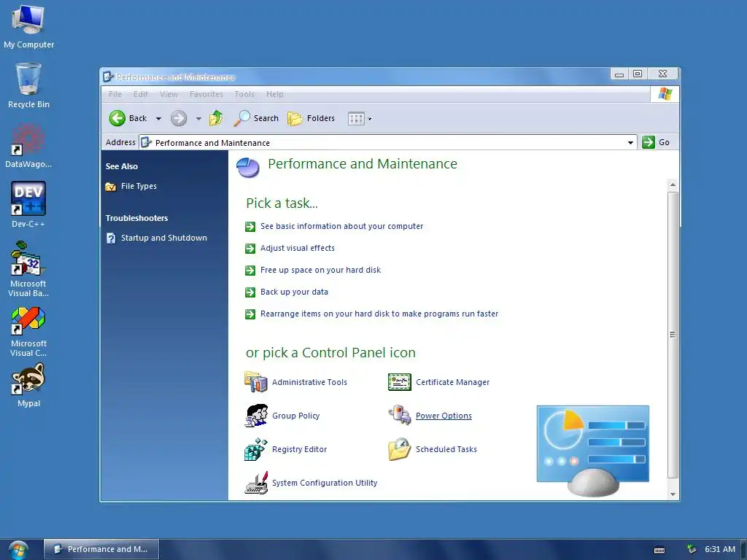Click the green Back arrow icon
The image size is (747, 560).
(x=117, y=118)
